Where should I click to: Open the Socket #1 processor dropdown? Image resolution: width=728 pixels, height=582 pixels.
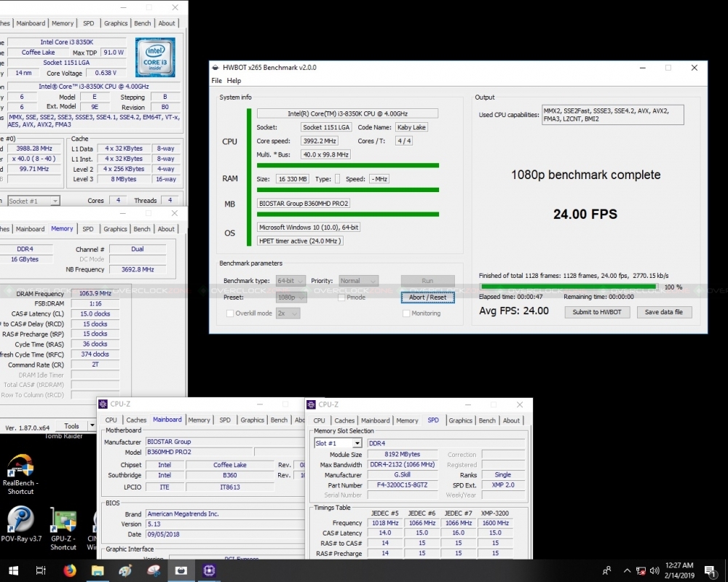pos(33,201)
